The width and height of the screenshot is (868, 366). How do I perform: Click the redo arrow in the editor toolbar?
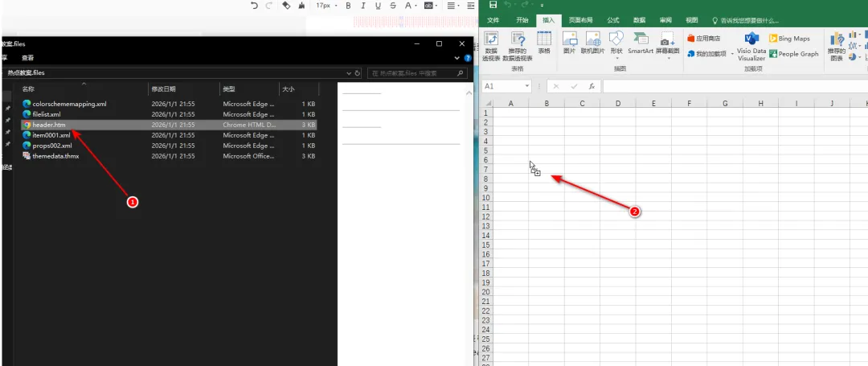[x=269, y=6]
